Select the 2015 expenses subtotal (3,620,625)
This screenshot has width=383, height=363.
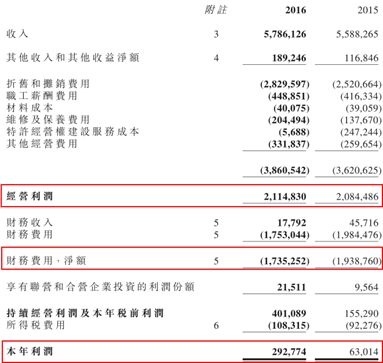(x=357, y=170)
